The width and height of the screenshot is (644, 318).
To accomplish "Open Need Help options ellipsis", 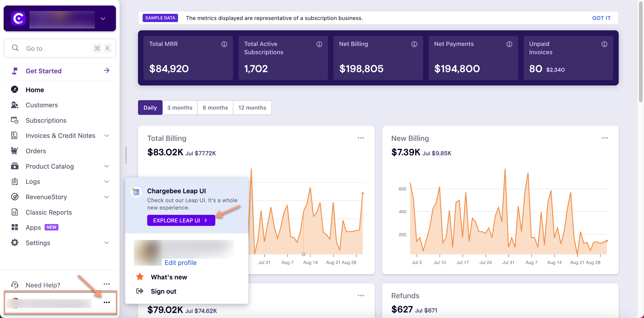I will click(x=107, y=284).
